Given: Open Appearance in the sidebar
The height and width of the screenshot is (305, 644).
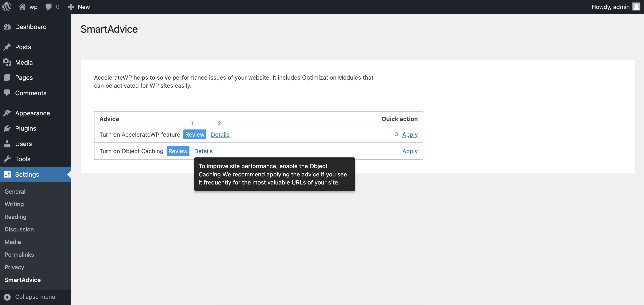Looking at the screenshot, I should pyautogui.click(x=32, y=113).
